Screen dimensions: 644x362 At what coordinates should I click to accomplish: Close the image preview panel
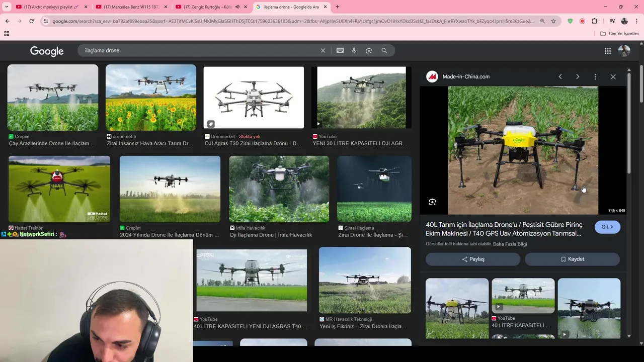tap(613, 76)
